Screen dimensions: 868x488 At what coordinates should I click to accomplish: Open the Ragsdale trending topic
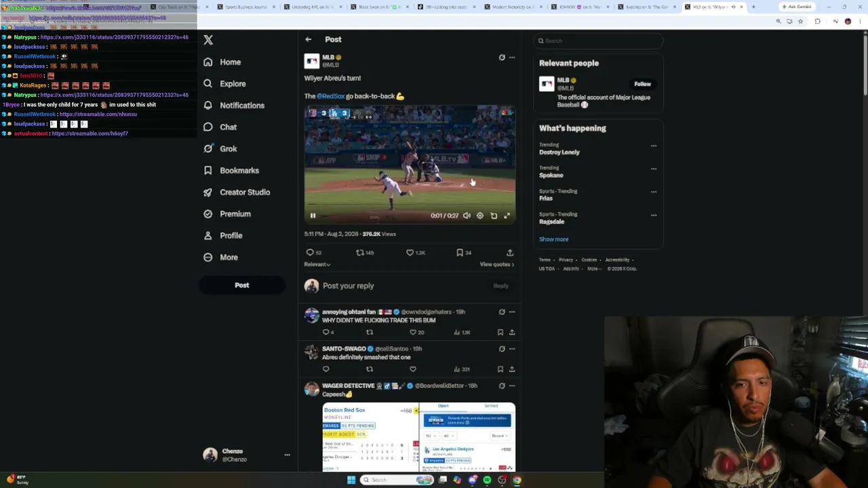tap(551, 222)
